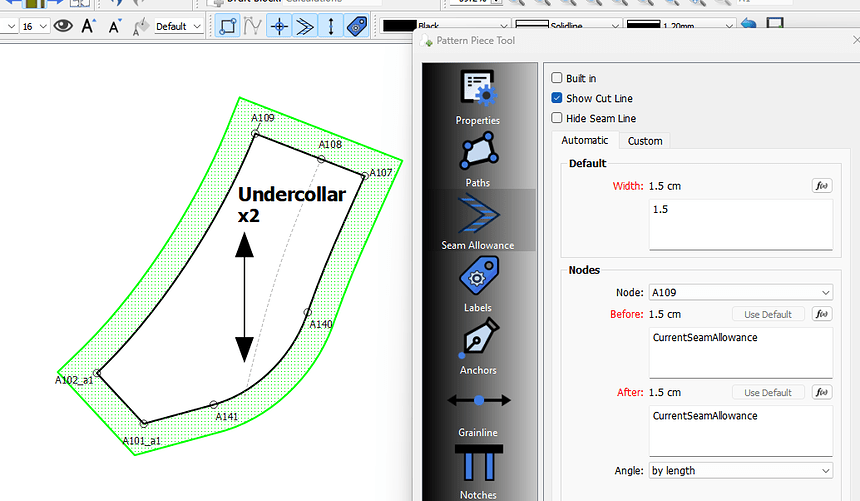The height and width of the screenshot is (501, 860).
Task: Toggle the eye visibility icon
Action: coord(63,26)
